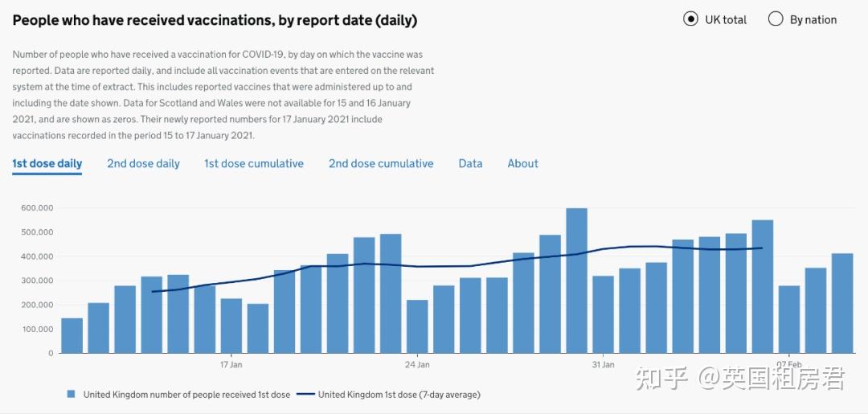Screen dimensions: 868x414
Task: Click the 31 Jan axis label
Action: coord(603,365)
